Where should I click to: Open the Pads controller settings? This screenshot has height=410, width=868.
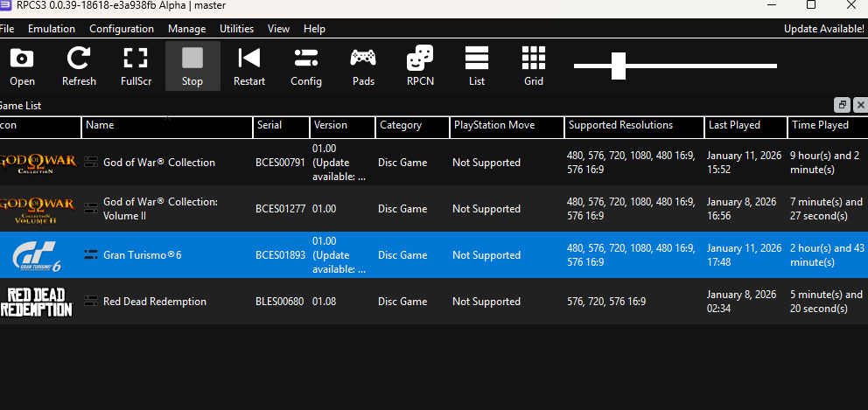pyautogui.click(x=363, y=66)
